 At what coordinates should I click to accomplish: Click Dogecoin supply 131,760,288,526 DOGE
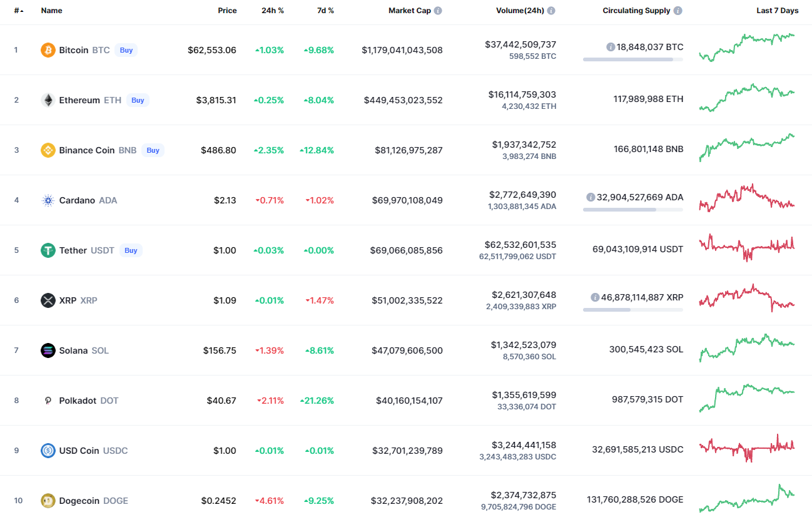coord(635,499)
